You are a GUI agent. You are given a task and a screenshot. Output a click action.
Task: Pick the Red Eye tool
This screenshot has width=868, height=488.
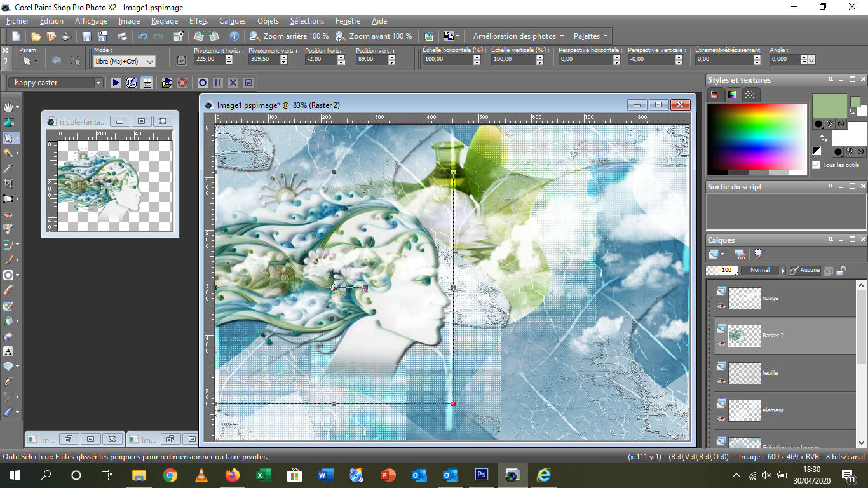(x=8, y=214)
